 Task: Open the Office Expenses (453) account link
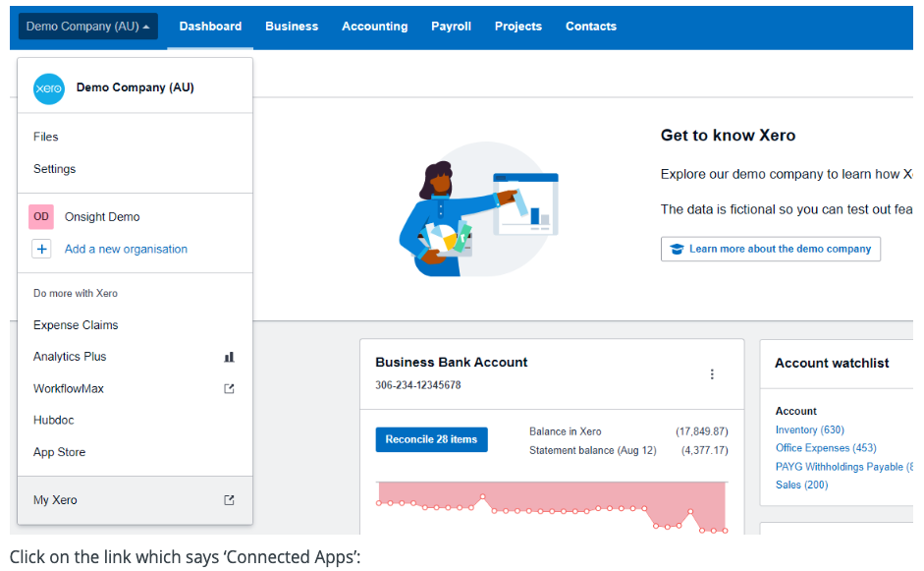(826, 448)
